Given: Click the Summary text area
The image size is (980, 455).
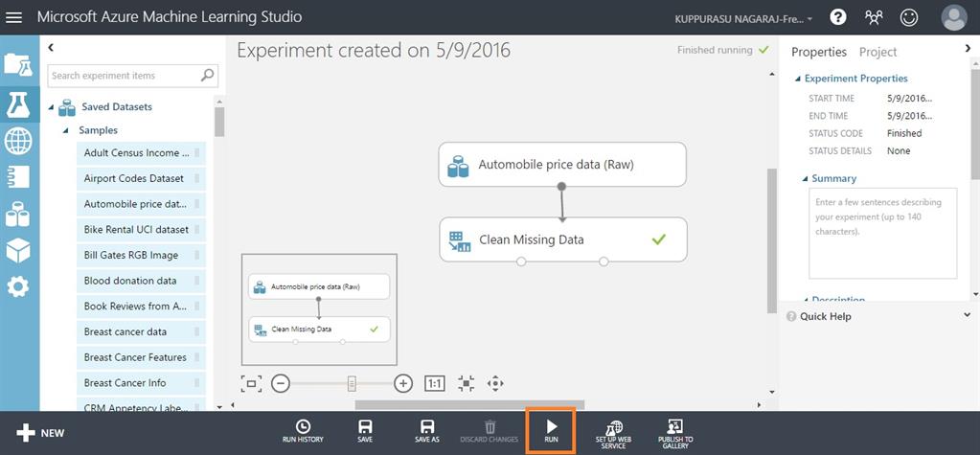Looking at the screenshot, I should pos(882,233).
